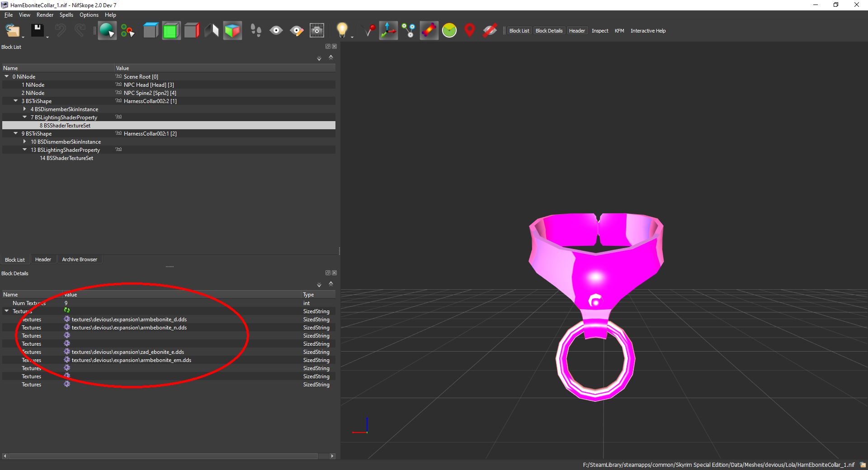
Task: Click the green refresh array icon
Action: 67,310
